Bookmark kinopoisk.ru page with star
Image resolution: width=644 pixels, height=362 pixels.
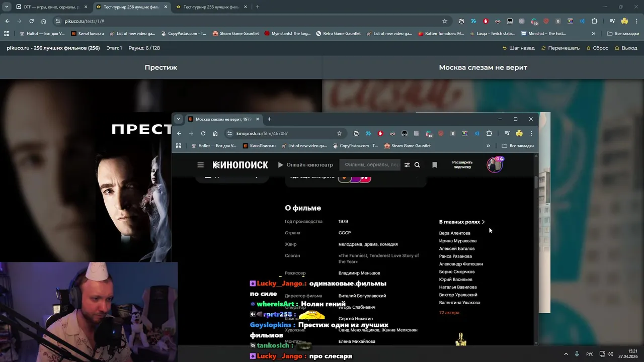340,133
